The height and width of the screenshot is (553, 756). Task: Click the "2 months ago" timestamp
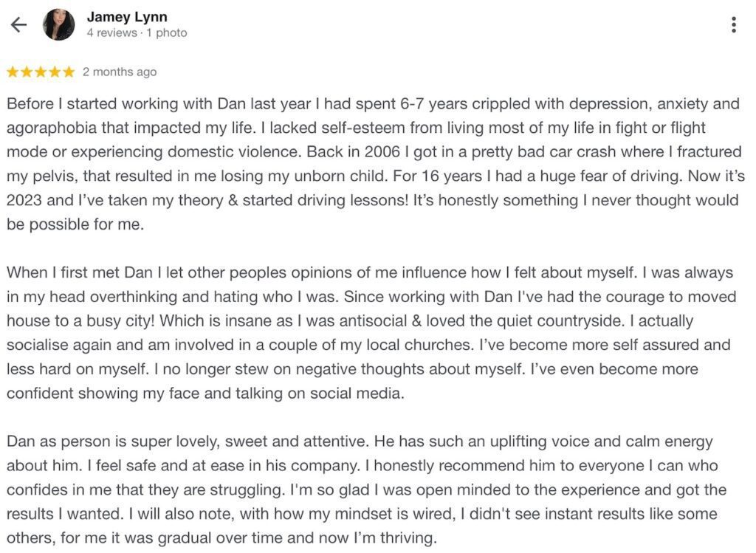(x=120, y=72)
